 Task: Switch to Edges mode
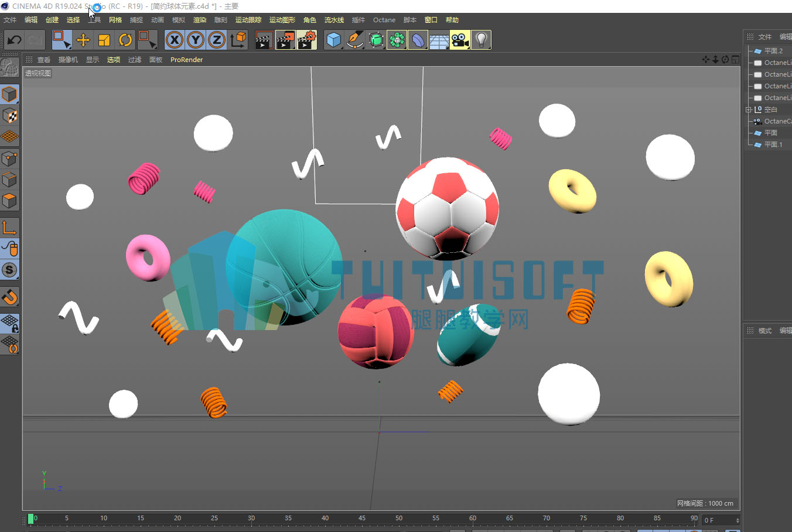coord(9,180)
